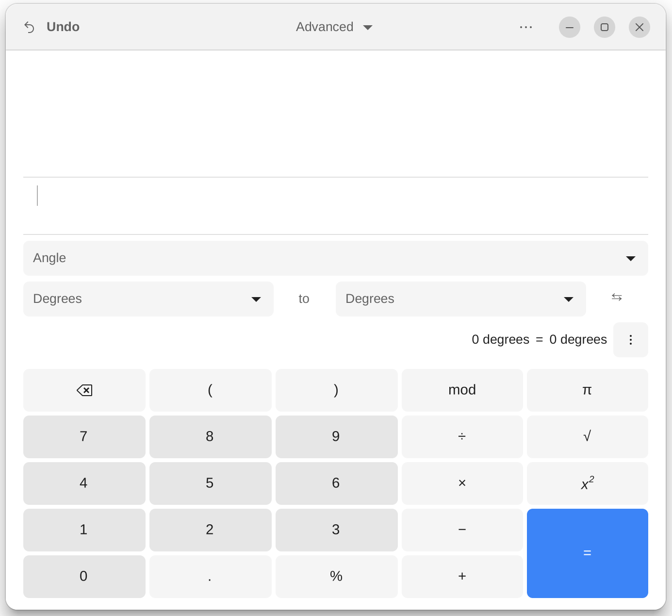Click the swap conversion units icon
The height and width of the screenshot is (616, 672).
616,297
